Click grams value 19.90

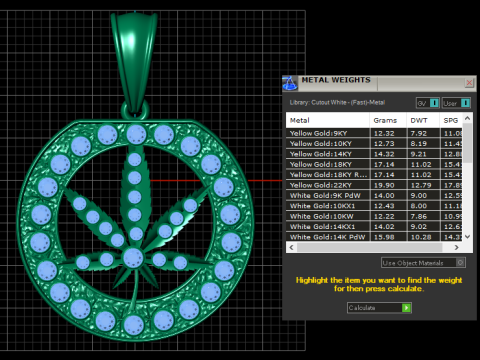[x=384, y=185]
